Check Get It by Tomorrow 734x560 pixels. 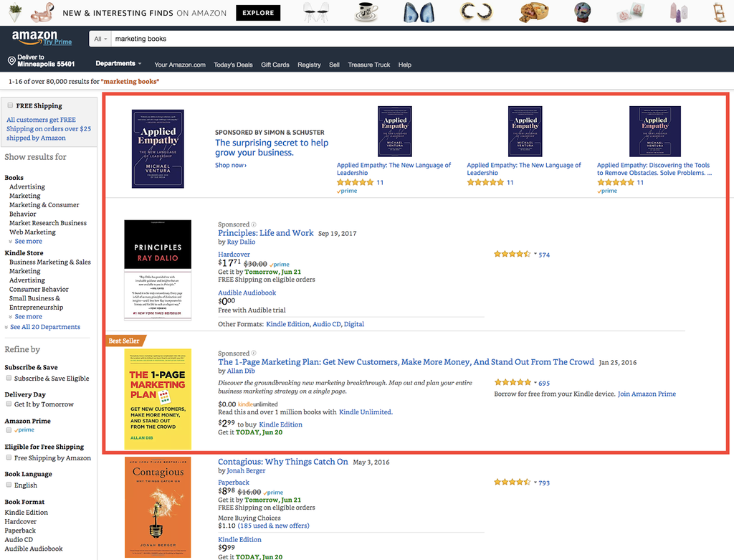coord(9,404)
